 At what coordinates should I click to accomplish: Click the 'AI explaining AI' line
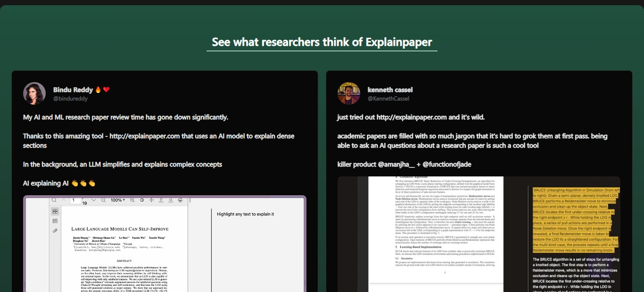pyautogui.click(x=59, y=183)
